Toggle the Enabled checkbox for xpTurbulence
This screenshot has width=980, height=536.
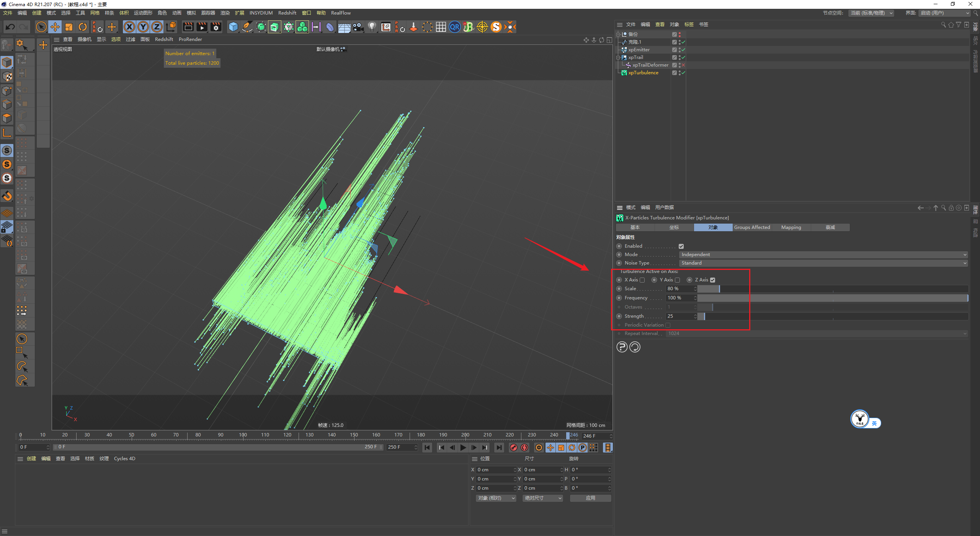click(681, 246)
